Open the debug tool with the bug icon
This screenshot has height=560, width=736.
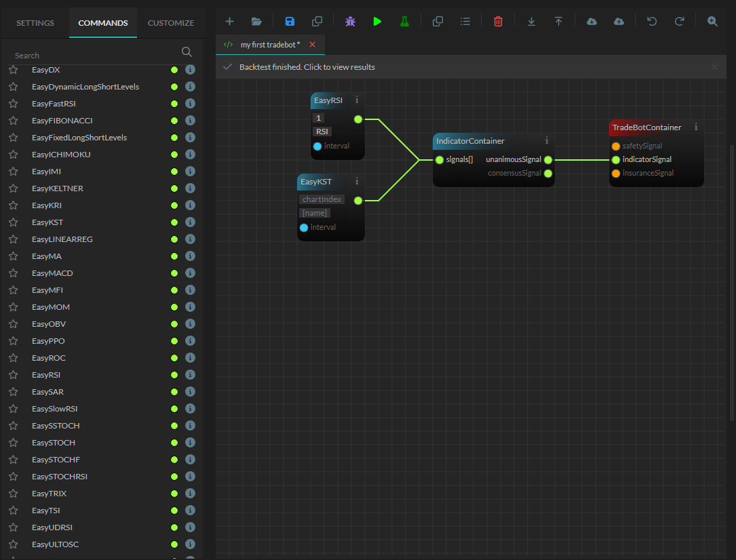(350, 21)
